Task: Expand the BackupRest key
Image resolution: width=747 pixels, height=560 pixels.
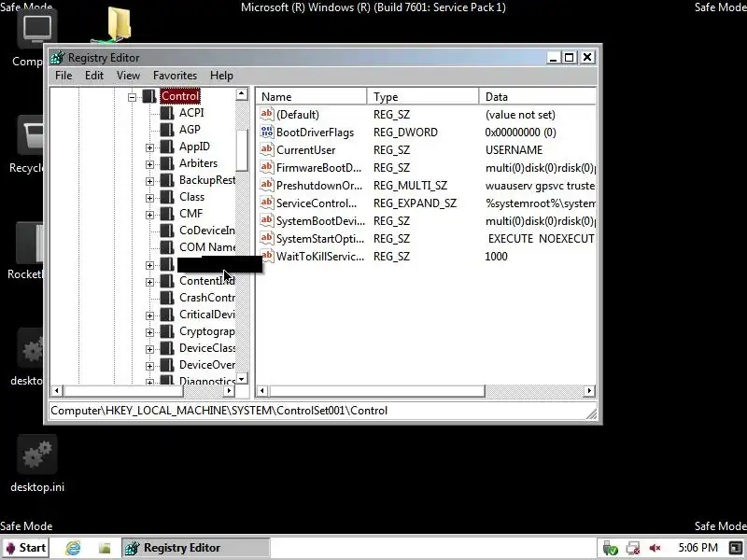Action: [x=149, y=181]
